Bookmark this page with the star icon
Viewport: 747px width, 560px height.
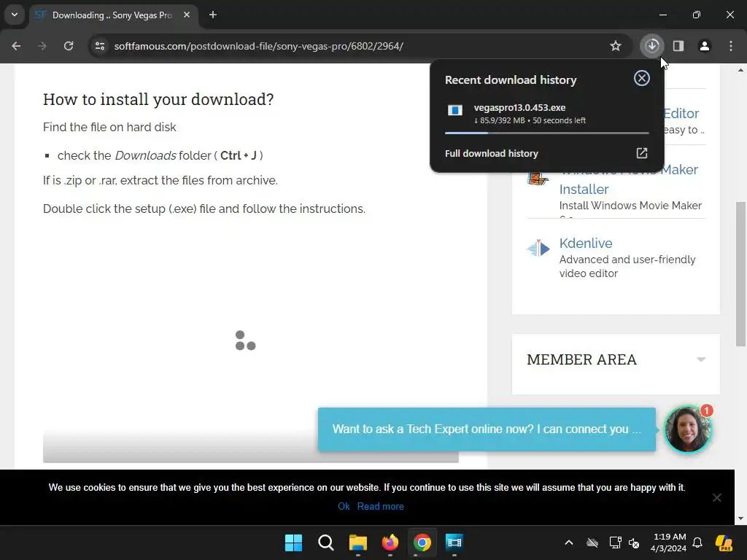616,46
